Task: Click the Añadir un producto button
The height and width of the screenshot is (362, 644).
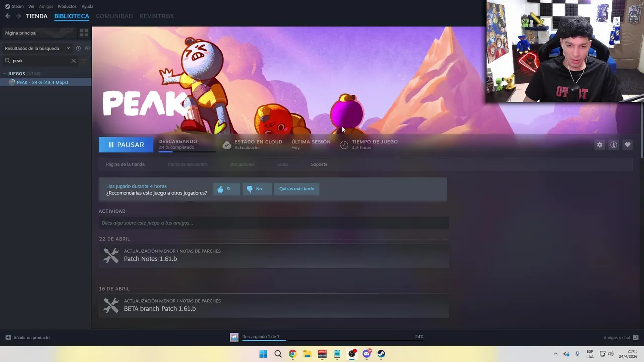Action: 27,337
